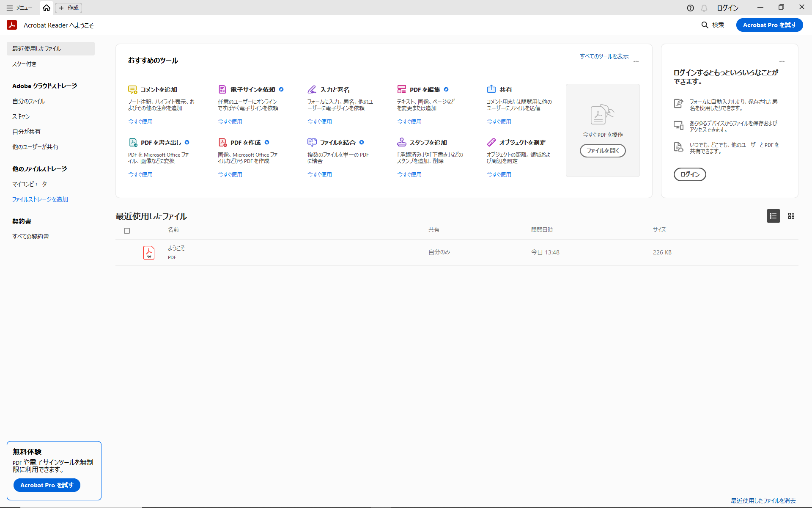The image size is (812, 508).
Task: Sort by サイズ column header
Action: pos(659,229)
